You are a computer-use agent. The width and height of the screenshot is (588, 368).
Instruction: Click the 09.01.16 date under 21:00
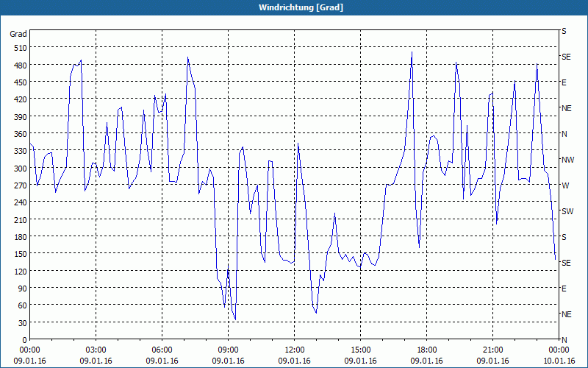(492, 361)
